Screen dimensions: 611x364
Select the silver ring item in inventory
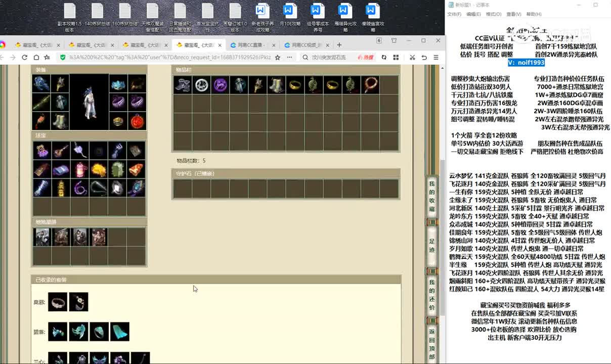click(x=202, y=85)
